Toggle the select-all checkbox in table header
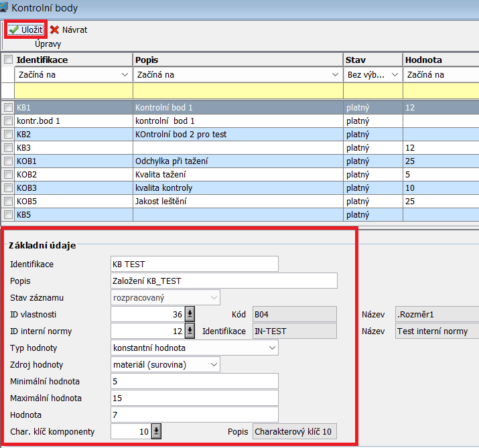 pos(7,60)
